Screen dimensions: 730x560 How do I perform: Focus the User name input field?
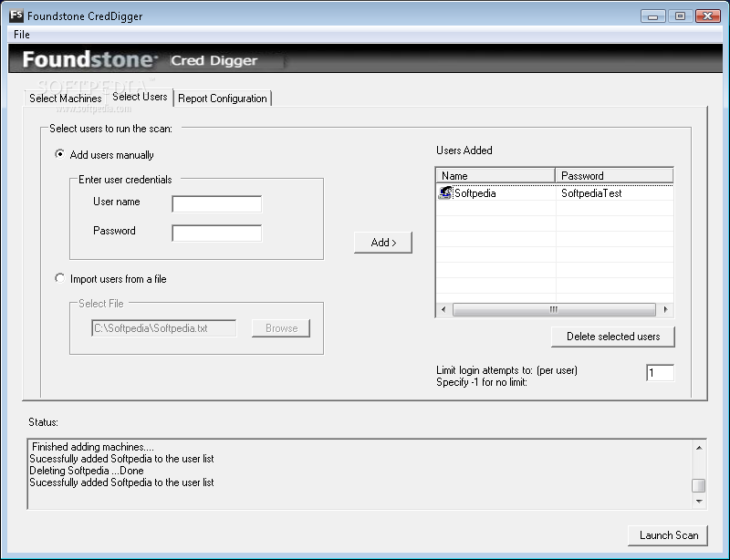217,204
